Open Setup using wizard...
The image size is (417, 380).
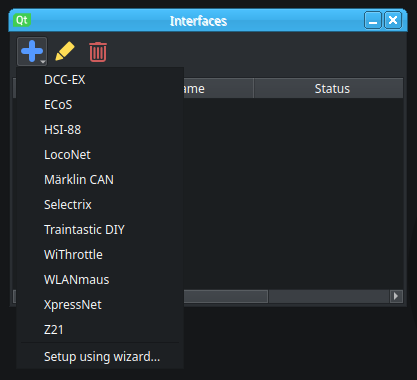tap(100, 357)
